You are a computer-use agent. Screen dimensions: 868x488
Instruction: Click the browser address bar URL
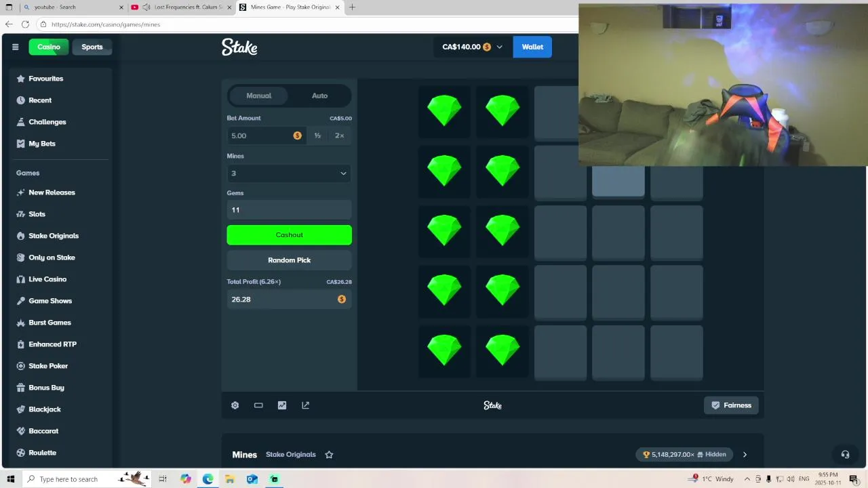click(x=106, y=24)
